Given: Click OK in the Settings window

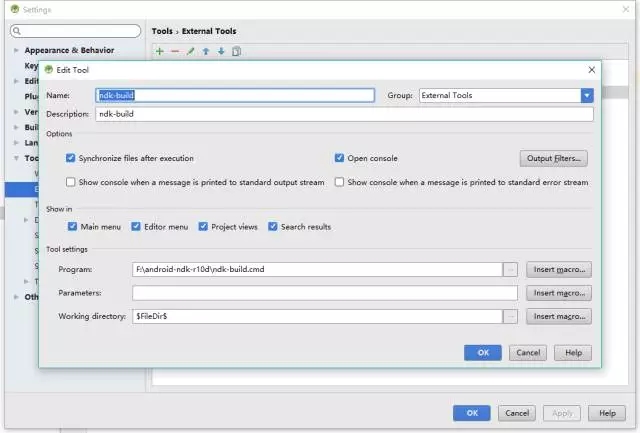Looking at the screenshot, I should tap(471, 413).
